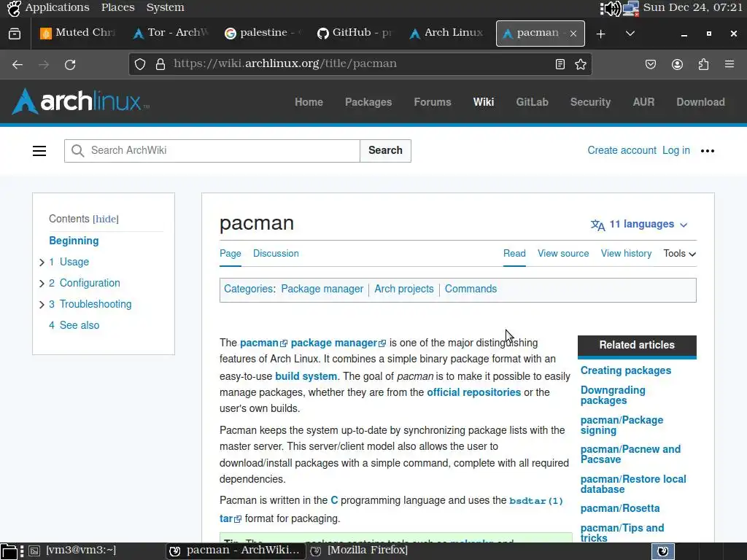
Task: Follow the official repositories link
Action: pos(473,392)
